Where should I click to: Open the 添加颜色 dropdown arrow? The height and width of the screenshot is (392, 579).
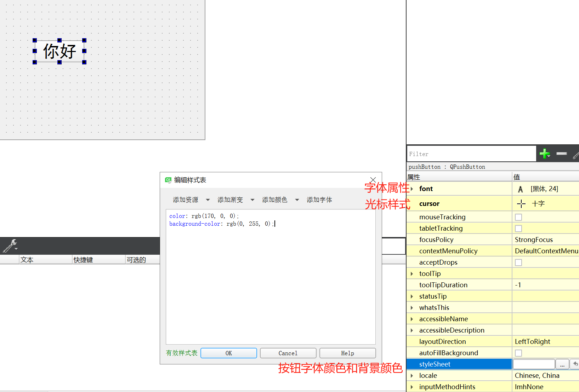(297, 200)
